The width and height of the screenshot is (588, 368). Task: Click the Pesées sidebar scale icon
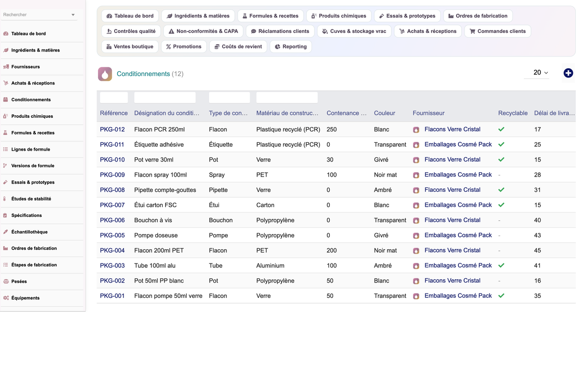coord(6,282)
